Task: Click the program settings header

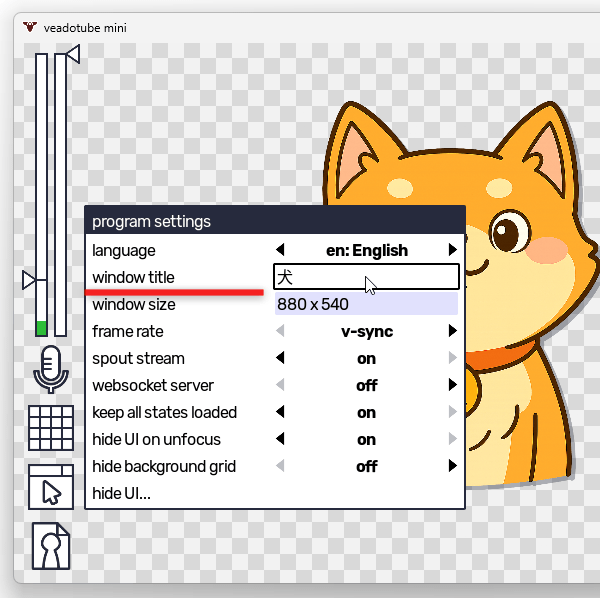Action: 275,220
